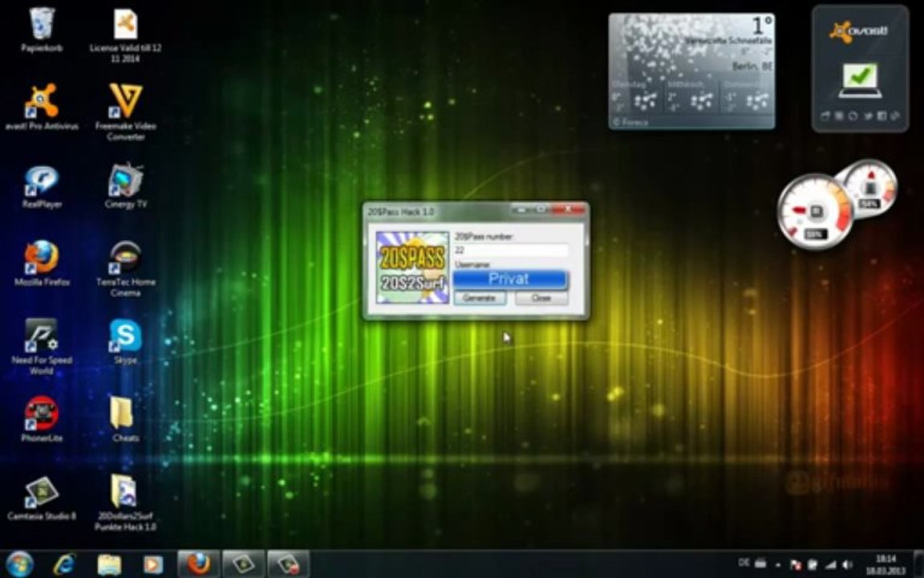The width and height of the screenshot is (924, 578).
Task: Click the Show desktop button
Action: tap(919, 564)
